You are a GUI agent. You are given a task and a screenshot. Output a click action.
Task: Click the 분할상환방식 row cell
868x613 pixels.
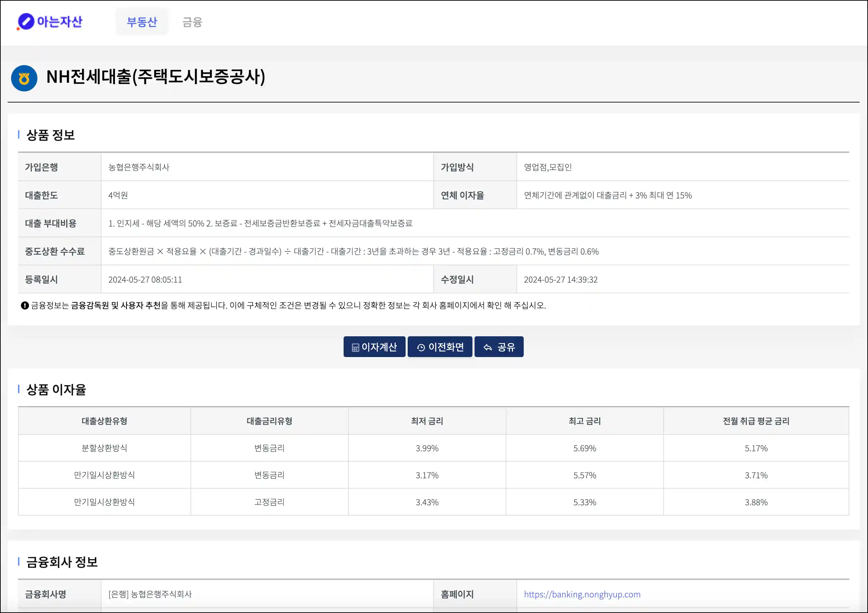104,448
